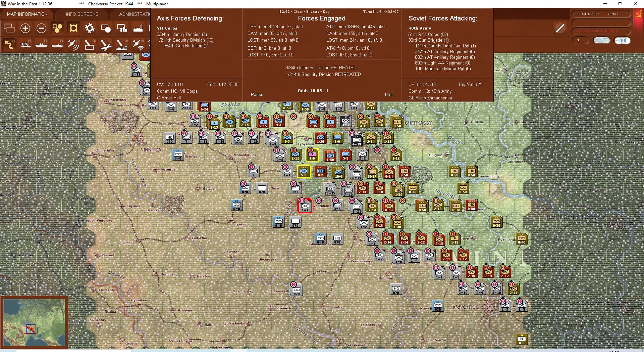This screenshot has width=644, height=352.
Task: Click 680th AT Artillery Regiment entry
Action: click(445, 57)
